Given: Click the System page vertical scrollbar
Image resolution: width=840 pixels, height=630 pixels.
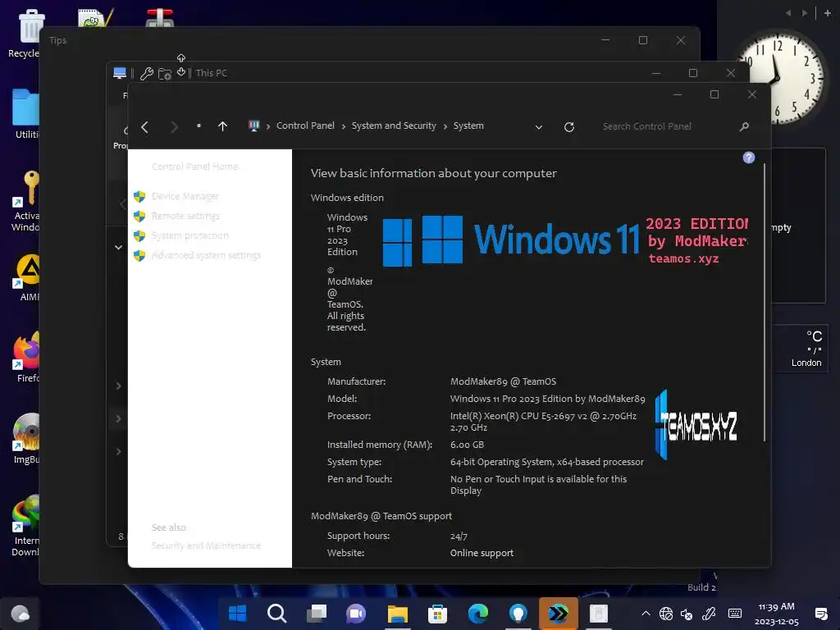Looking at the screenshot, I should (x=764, y=303).
